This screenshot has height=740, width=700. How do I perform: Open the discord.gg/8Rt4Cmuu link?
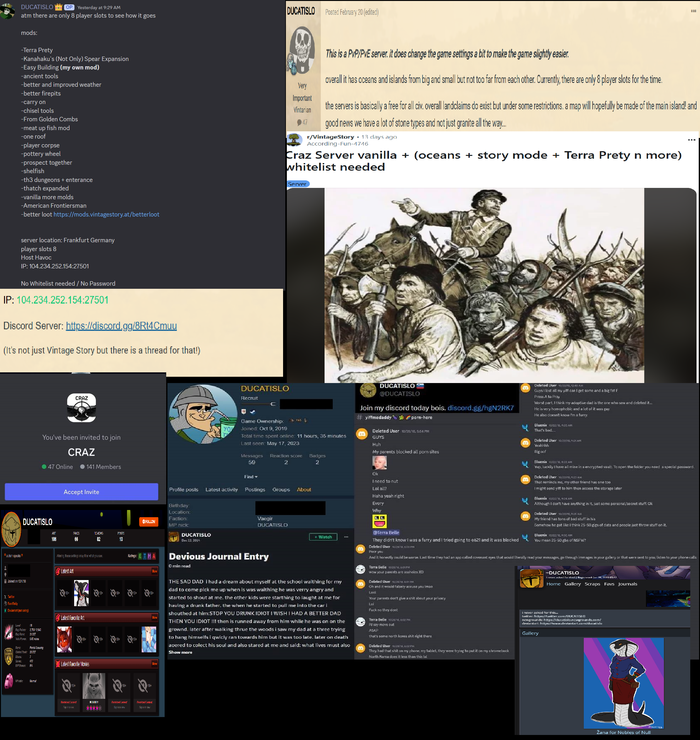[121, 326]
